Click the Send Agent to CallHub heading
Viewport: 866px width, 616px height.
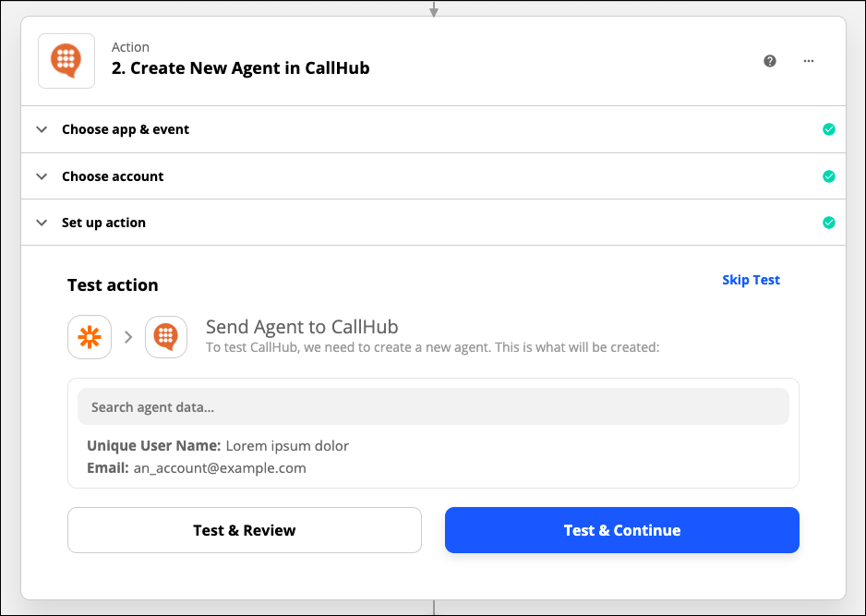(302, 327)
